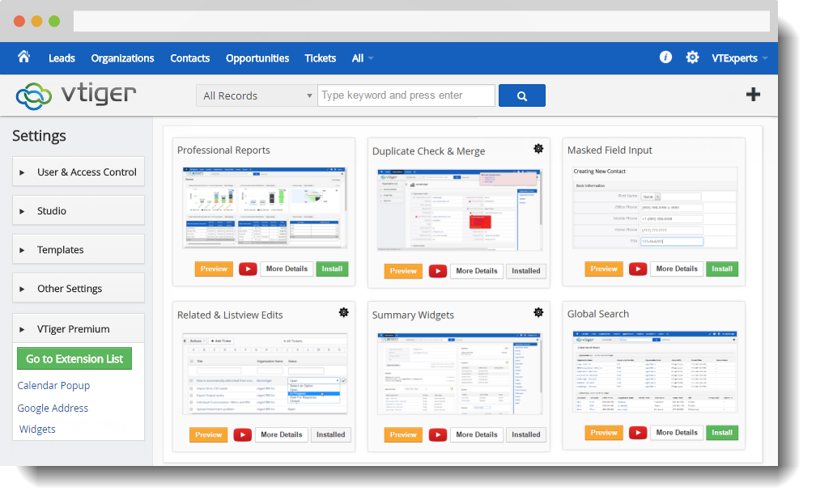Expand User & Access Control section

click(79, 172)
